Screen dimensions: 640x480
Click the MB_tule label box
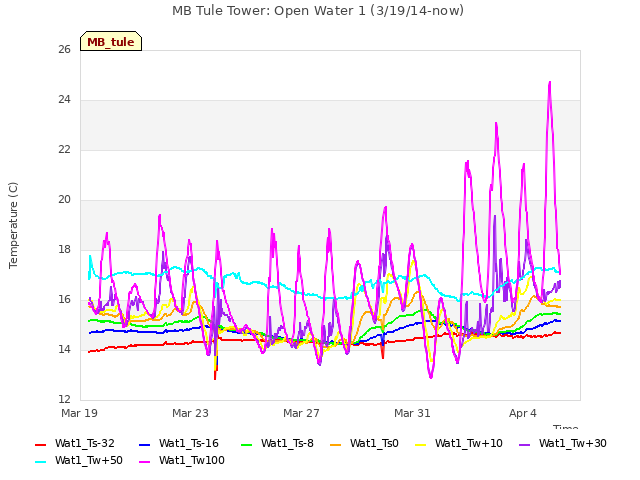click(x=111, y=41)
